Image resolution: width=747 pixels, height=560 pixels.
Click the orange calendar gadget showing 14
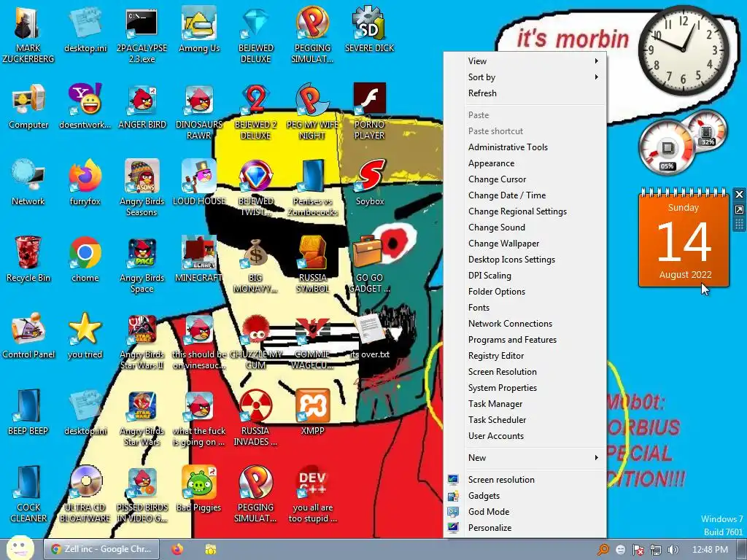(684, 238)
